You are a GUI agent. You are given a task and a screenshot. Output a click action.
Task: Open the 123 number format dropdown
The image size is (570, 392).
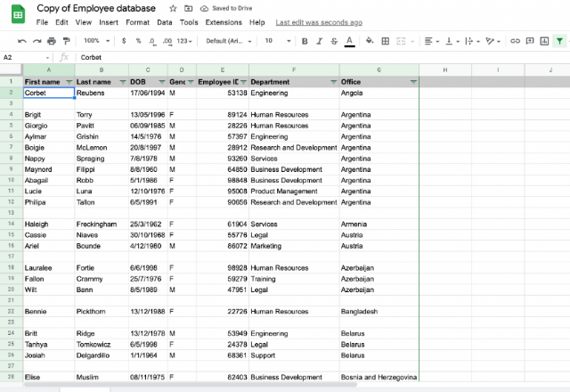184,41
